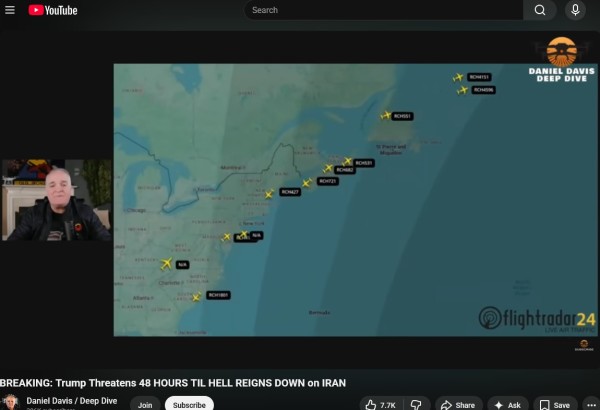
Task: Open the hamburger guide menu
Action: pos(11,10)
